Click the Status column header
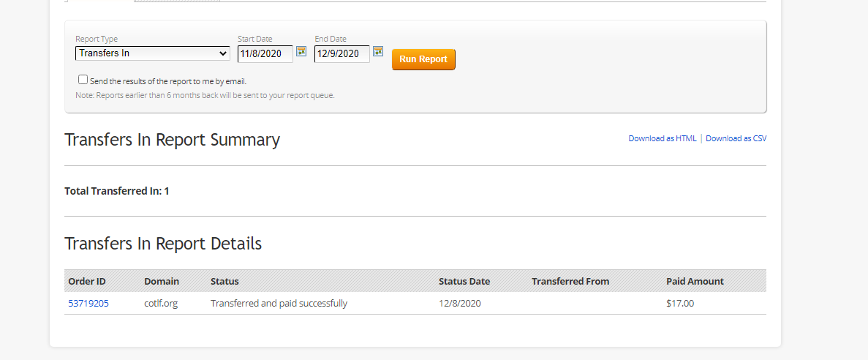Viewport: 868px width, 360px height. click(x=224, y=282)
